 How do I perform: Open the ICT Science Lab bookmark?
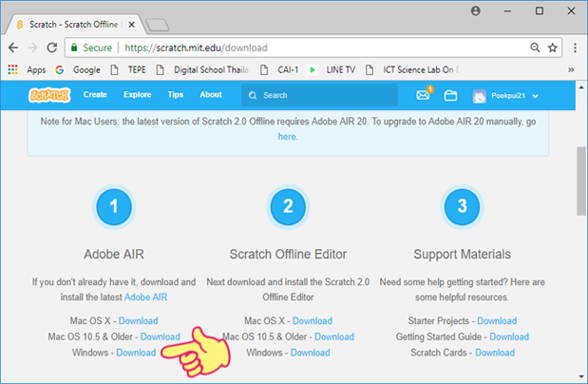click(x=411, y=69)
